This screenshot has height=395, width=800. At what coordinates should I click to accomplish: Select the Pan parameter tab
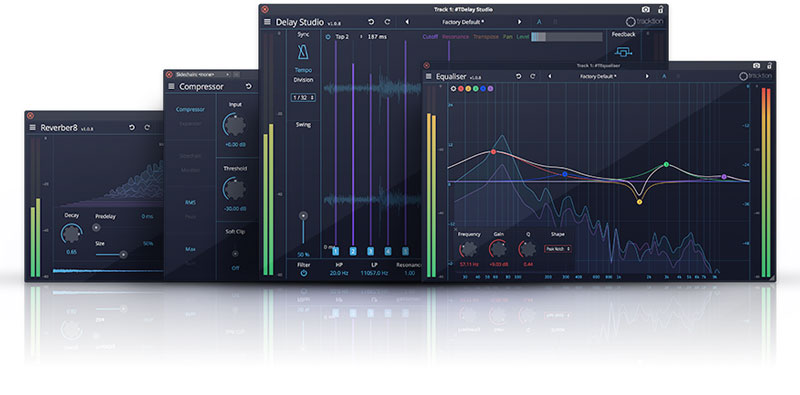508,37
